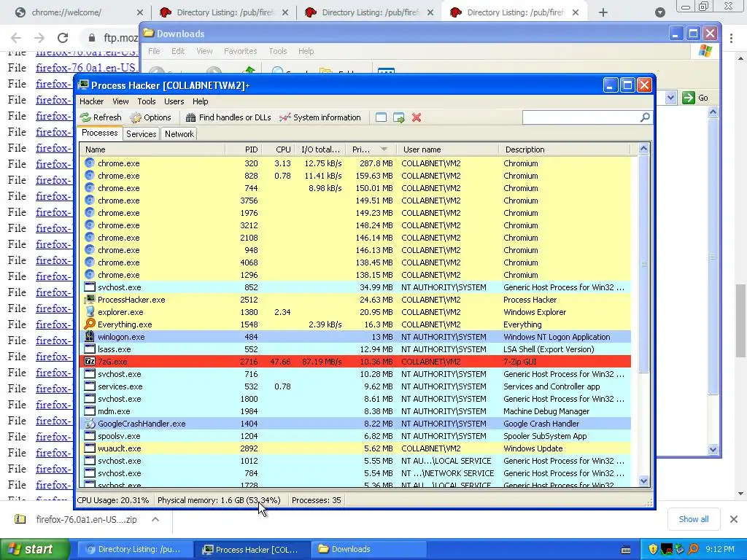Open the Hacker menu
Viewport: 747px width, 560px height.
[x=91, y=101]
